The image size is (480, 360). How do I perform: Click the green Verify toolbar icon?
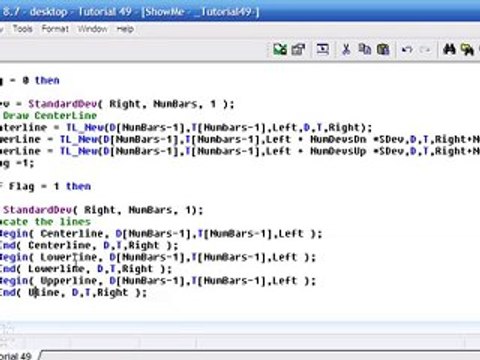pos(280,49)
